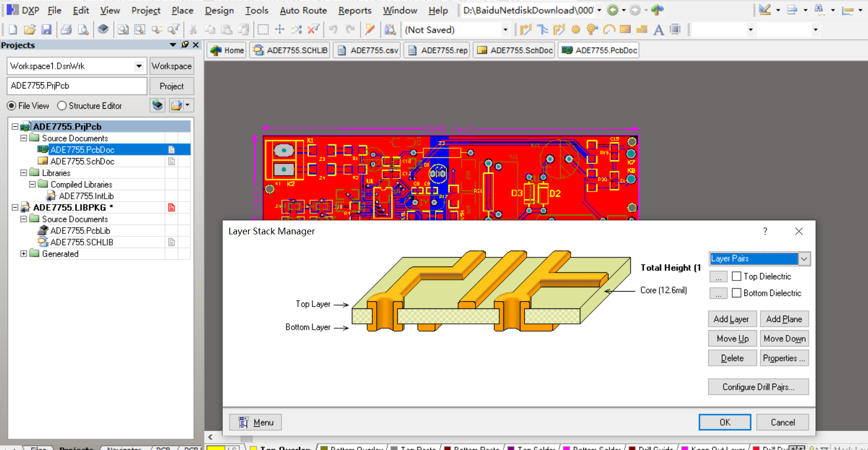868x450 pixels.
Task: Expand the Generated folder
Action: [24, 254]
